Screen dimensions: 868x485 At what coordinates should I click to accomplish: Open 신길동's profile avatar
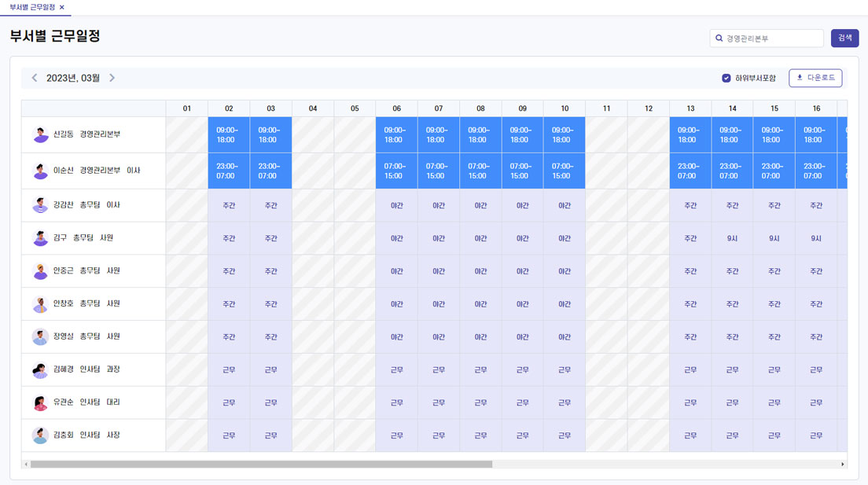[x=40, y=134]
